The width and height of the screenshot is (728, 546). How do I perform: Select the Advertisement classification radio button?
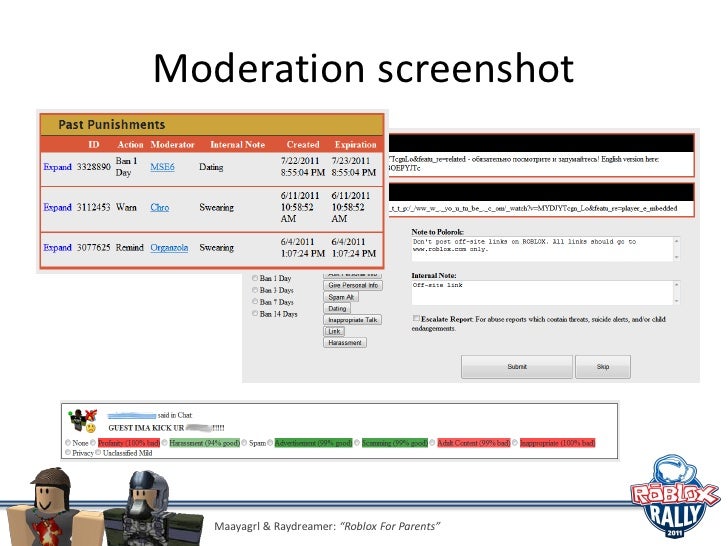[x=270, y=443]
